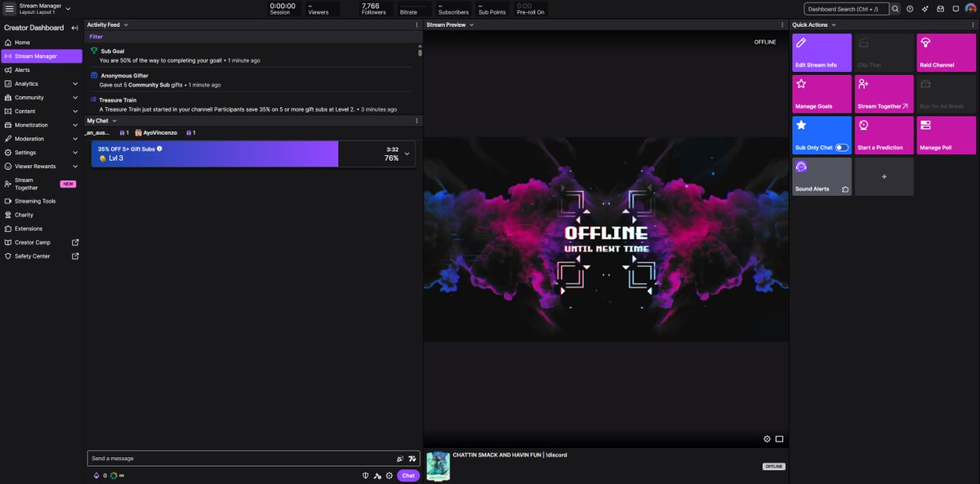The image size is (980, 484).
Task: Open the Stream Manager layout dropdown
Action: 69,9
